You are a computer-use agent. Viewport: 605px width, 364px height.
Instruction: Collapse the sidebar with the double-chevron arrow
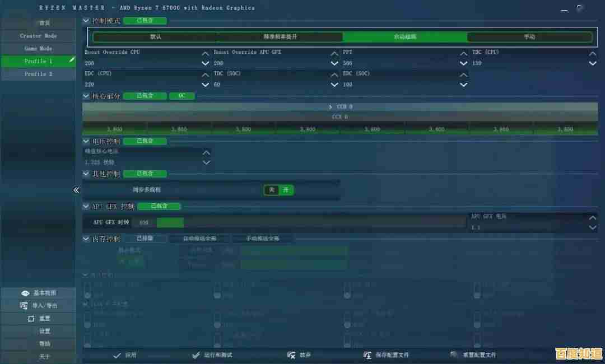[x=76, y=190]
